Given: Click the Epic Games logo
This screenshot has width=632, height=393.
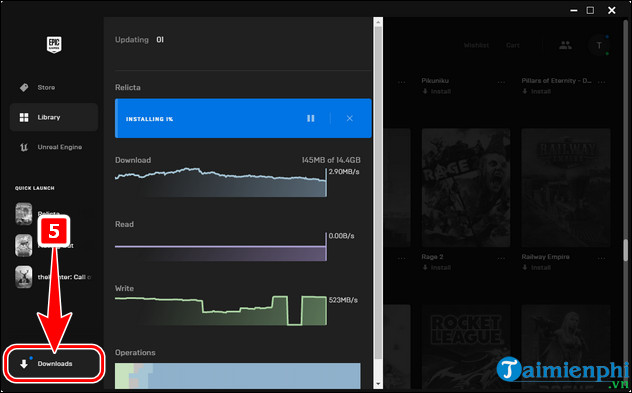Looking at the screenshot, I should [54, 45].
